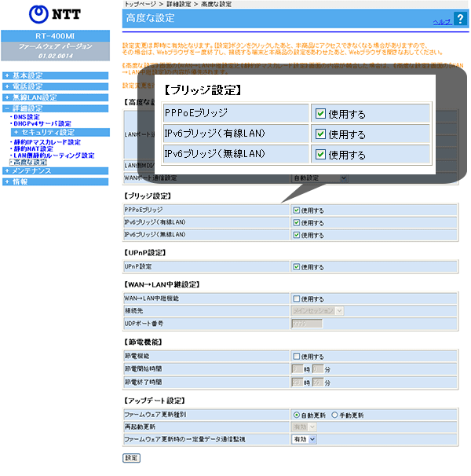Enable the WAN→LAN中継機能 checkbox

coord(297,298)
